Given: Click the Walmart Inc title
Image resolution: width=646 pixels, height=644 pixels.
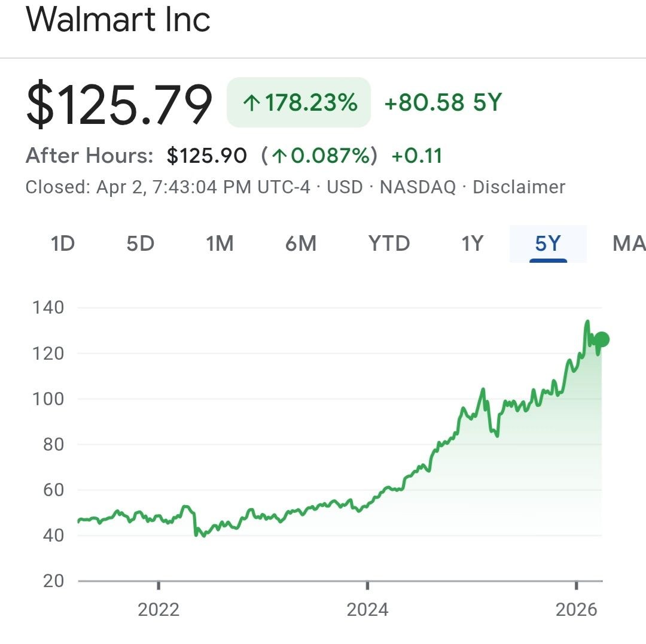Looking at the screenshot, I should (118, 19).
